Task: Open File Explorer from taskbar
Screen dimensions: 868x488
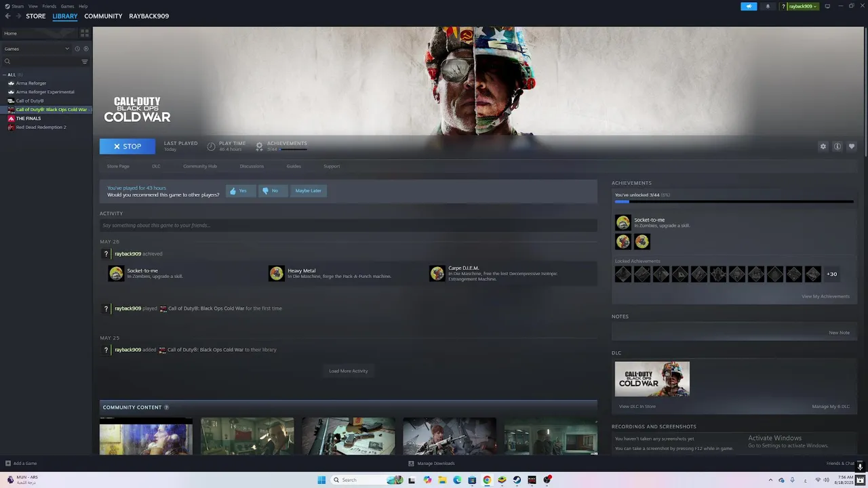Action: tap(442, 480)
